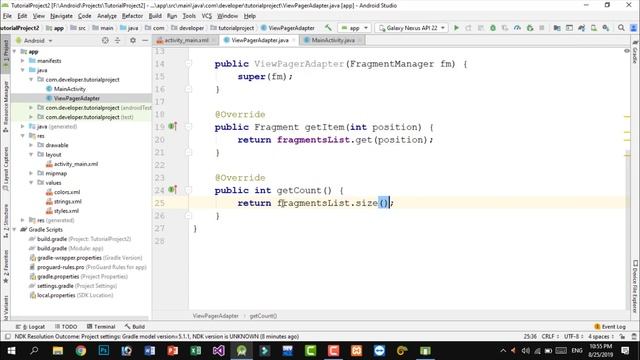Click the Apply Changes icon next to Run

click(469, 28)
